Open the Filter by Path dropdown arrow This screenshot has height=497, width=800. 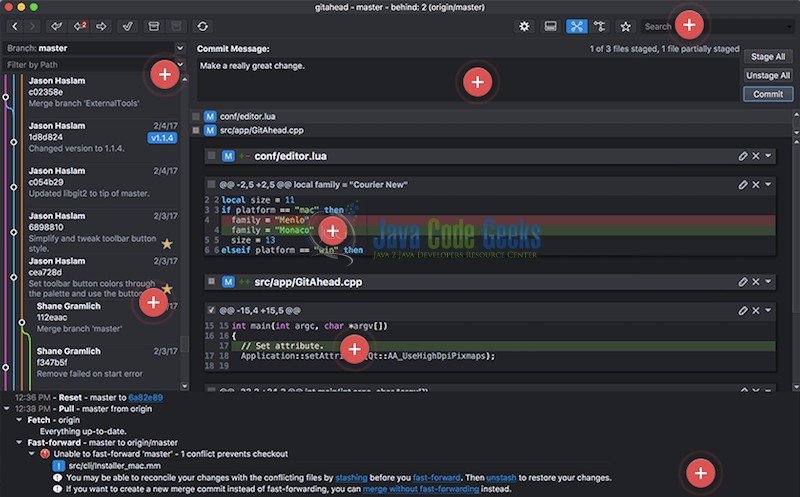180,64
